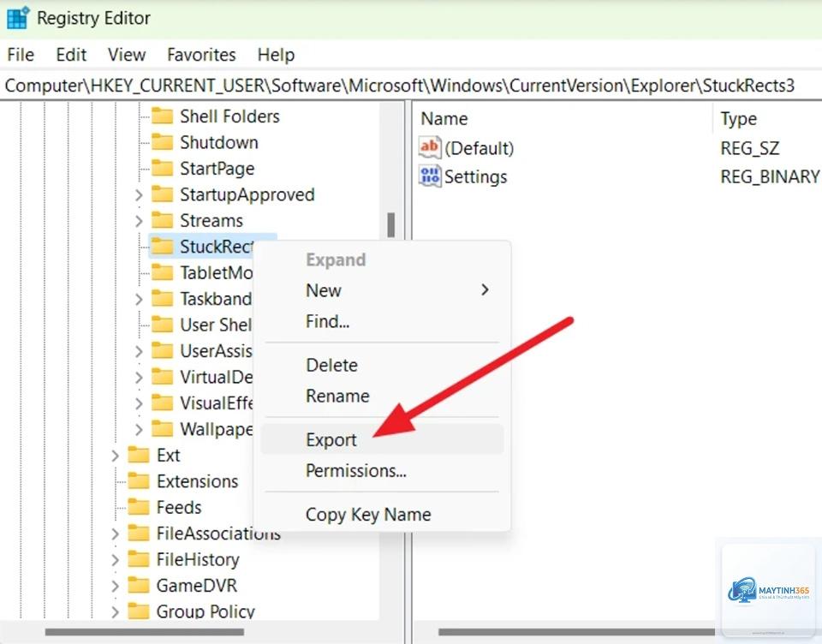Click the REG_SZ type cell
The height and width of the screenshot is (644, 822).
pos(750,148)
